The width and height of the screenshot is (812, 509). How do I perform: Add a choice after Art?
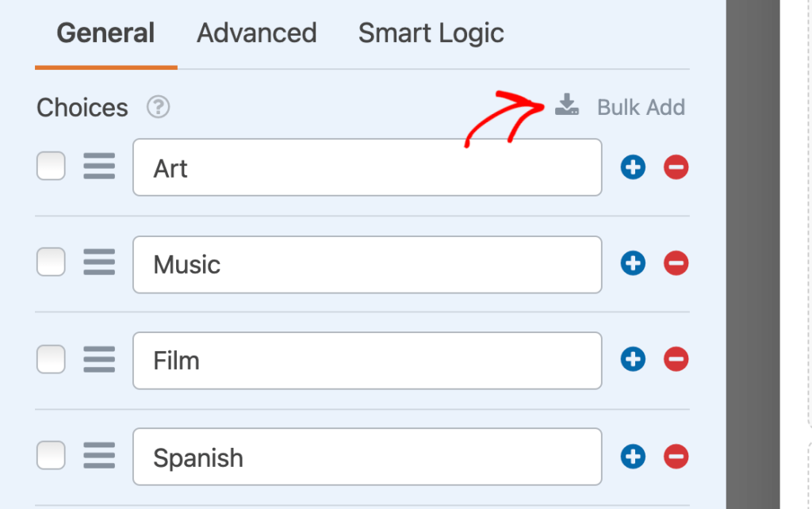tap(633, 167)
